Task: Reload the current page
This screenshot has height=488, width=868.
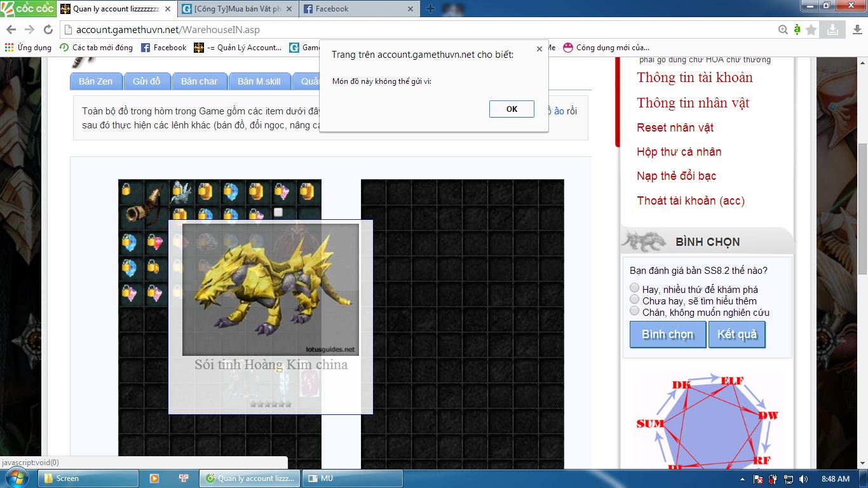Action: pyautogui.click(x=48, y=30)
